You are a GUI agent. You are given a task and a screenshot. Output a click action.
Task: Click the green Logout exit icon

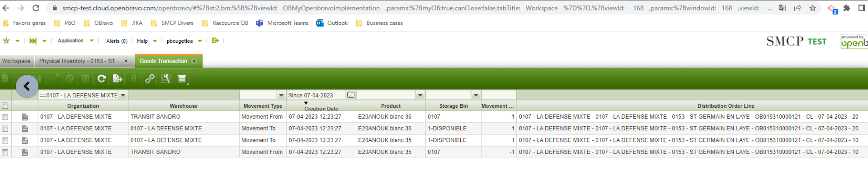tap(215, 41)
